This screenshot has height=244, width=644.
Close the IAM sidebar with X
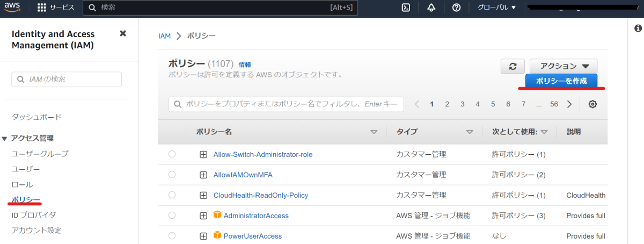123,33
